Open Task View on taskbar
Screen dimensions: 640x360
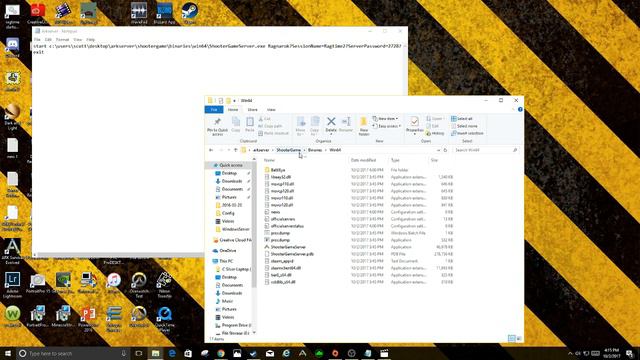click(x=139, y=353)
